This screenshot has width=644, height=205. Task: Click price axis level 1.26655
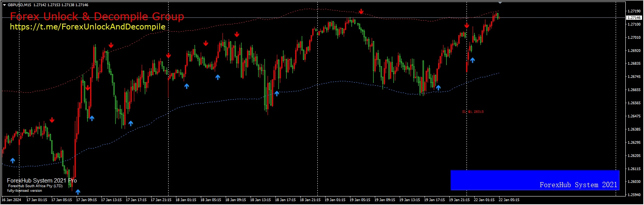(634, 90)
